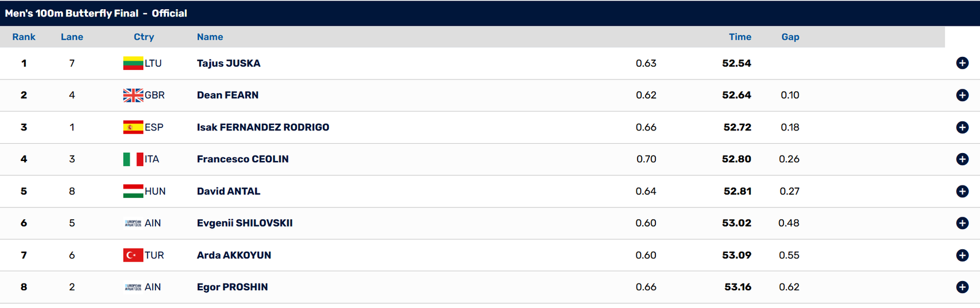
Task: Open Tajus JUSKA athlete name link
Action: [228, 63]
